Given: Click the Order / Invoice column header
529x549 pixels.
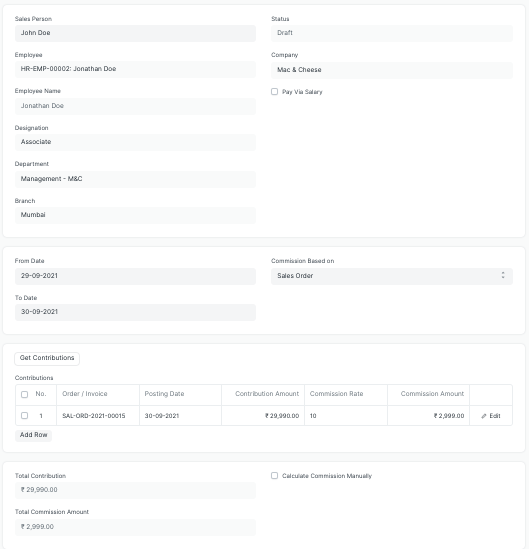Looking at the screenshot, I should pyautogui.click(x=98, y=394).
